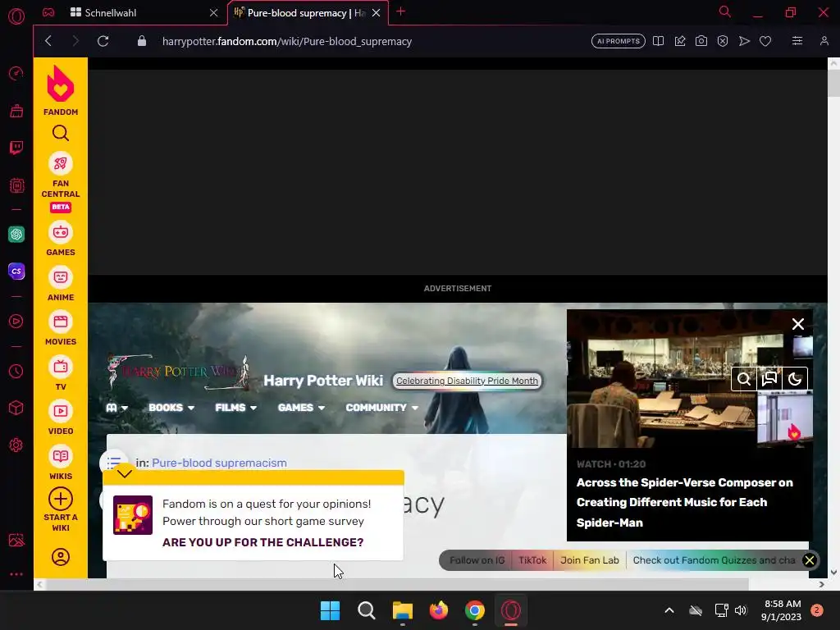Open Opera Settings gear in sidebar
Image resolution: width=840 pixels, height=630 pixels.
click(16, 445)
